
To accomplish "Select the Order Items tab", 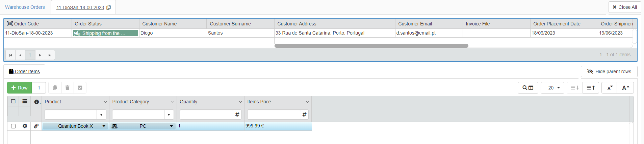I will pyautogui.click(x=24, y=71).
